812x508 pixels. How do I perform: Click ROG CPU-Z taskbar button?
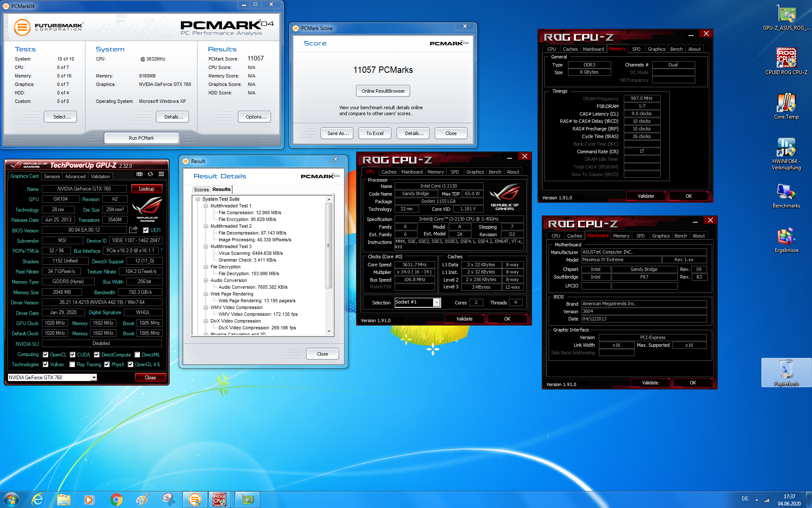pyautogui.click(x=219, y=500)
